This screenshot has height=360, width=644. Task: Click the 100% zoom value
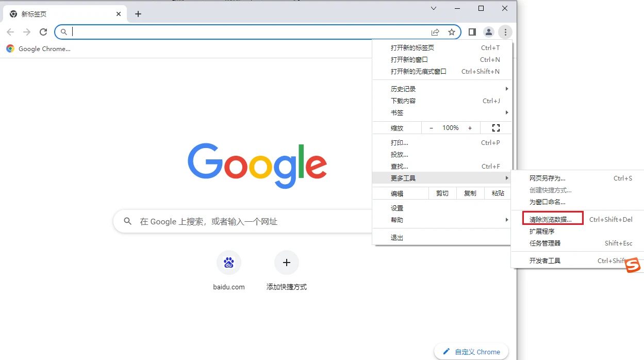pyautogui.click(x=450, y=128)
